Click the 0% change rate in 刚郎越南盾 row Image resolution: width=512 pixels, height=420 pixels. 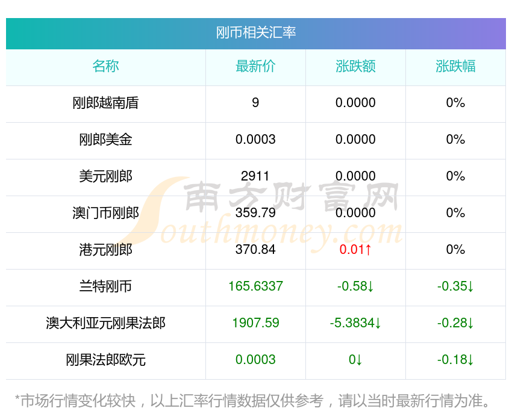(455, 103)
